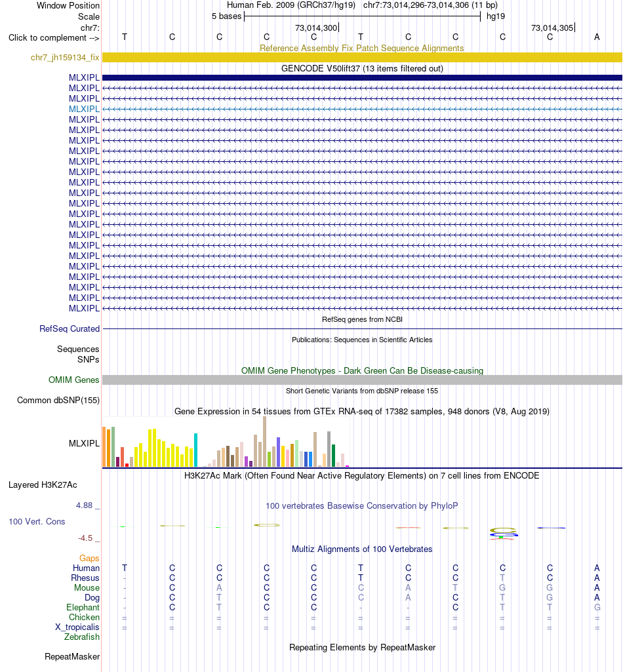Click the gray OMIM Genes bar
Screen dimensions: 623x672
[x=362, y=380]
